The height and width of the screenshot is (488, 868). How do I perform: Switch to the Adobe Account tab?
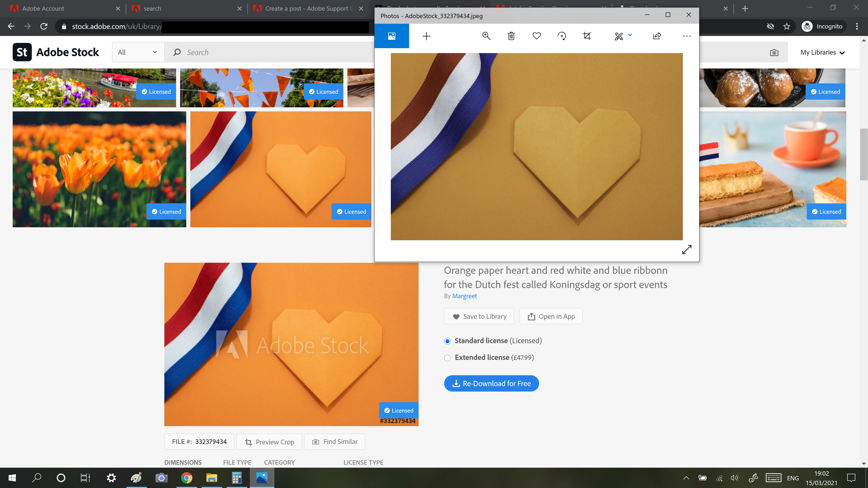[43, 8]
